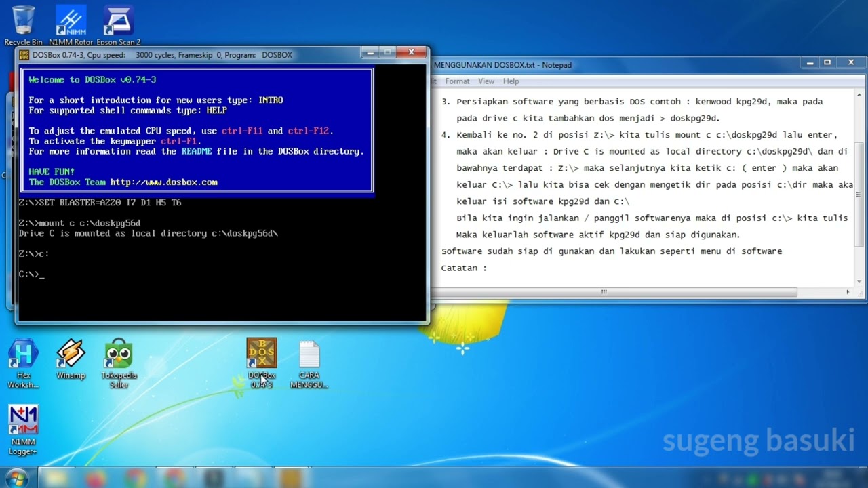The height and width of the screenshot is (488, 868).
Task: Click Notepad vertical scrollbar up arrow
Action: click(859, 96)
